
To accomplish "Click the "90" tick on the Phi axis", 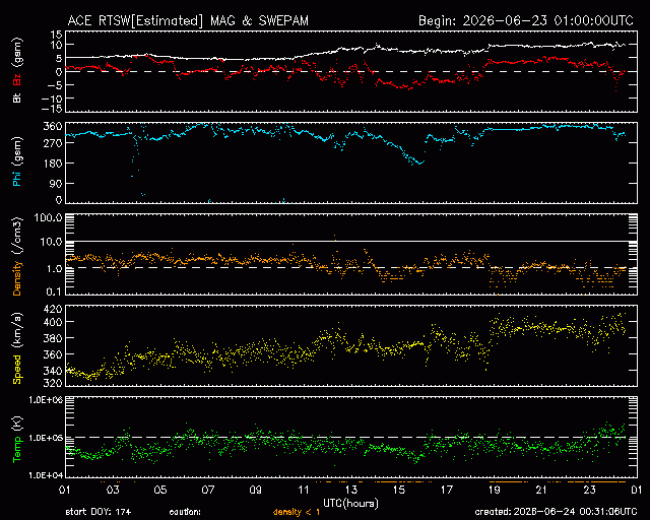I will point(55,183).
